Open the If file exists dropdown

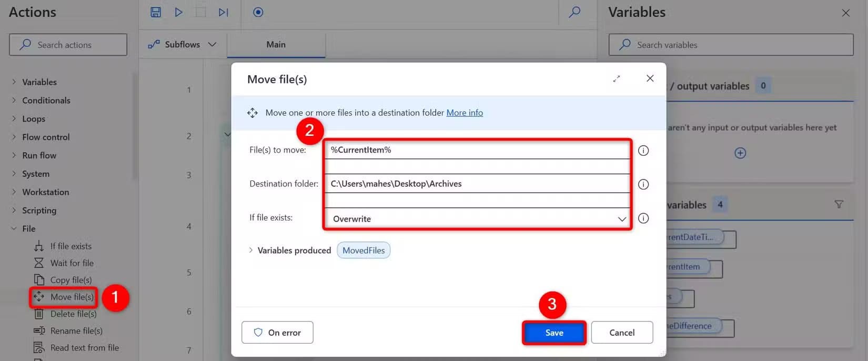click(477, 219)
